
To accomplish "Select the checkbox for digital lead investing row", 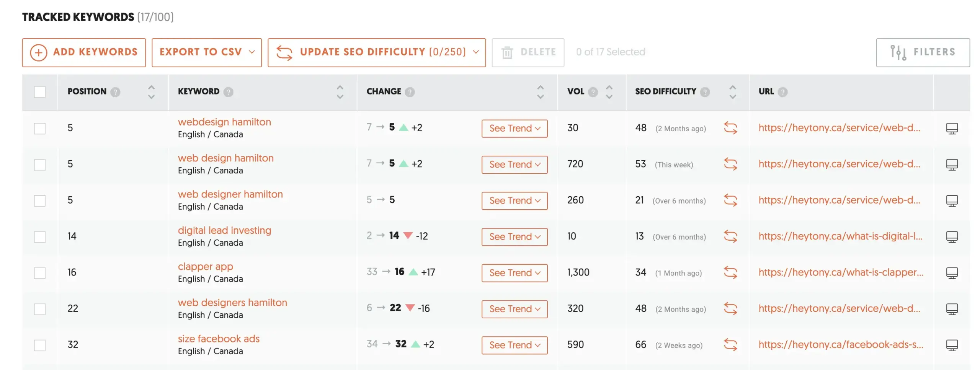I will pos(40,236).
